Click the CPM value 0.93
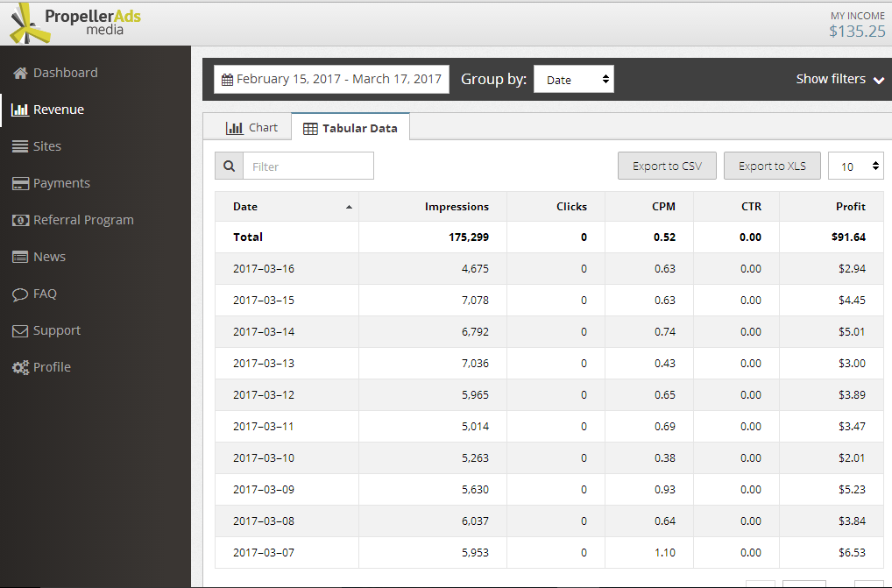The image size is (892, 588). (665, 490)
